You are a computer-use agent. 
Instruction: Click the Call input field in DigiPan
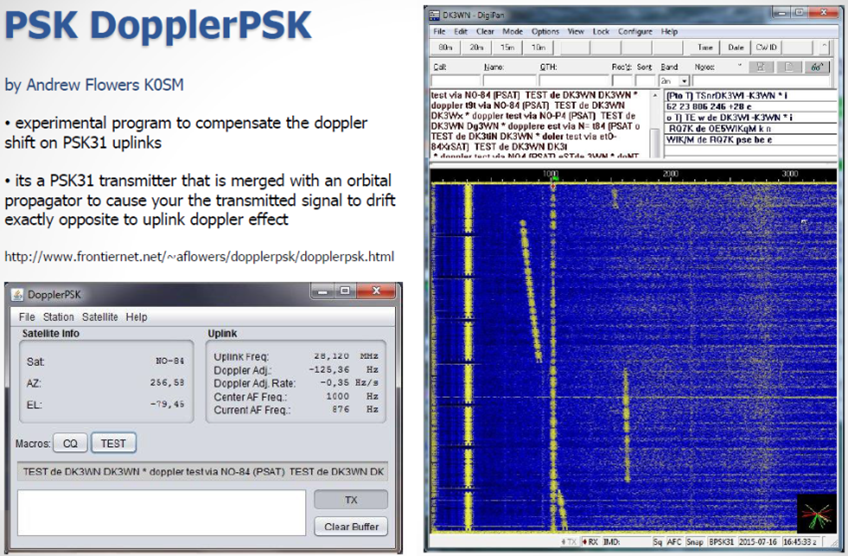click(456, 80)
